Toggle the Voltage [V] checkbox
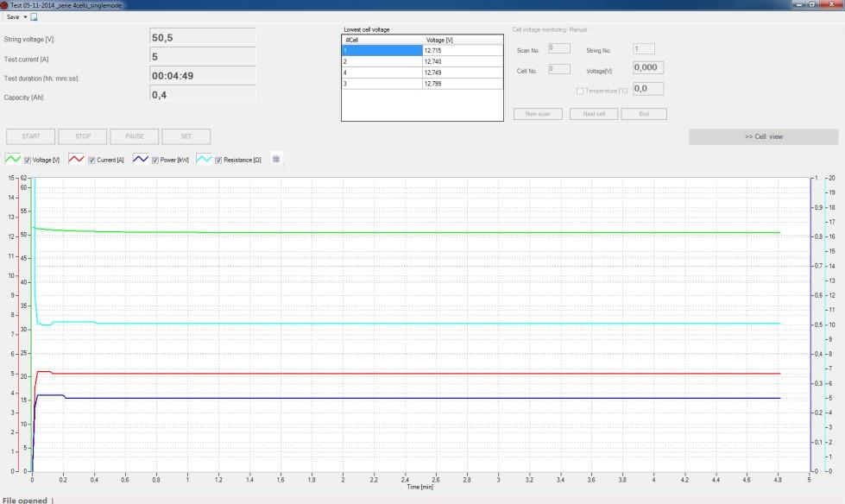Viewport: 845px width, 504px height. click(28, 161)
